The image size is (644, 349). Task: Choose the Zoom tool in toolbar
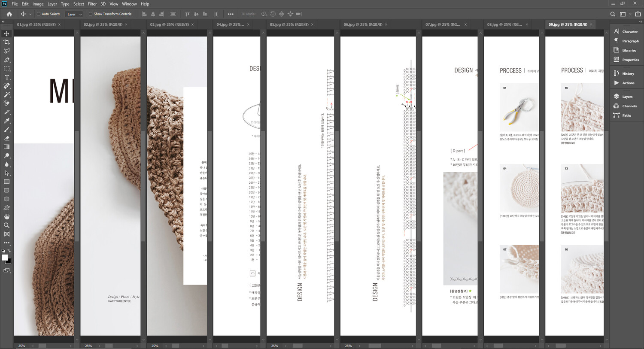pyautogui.click(x=6, y=225)
